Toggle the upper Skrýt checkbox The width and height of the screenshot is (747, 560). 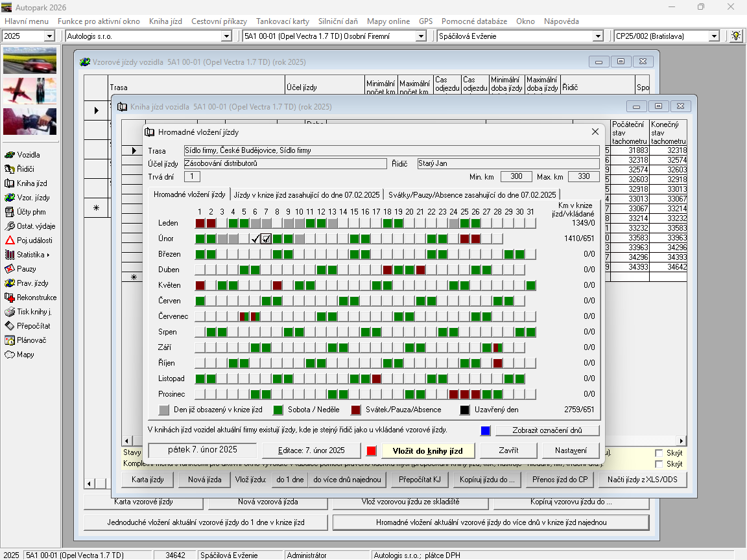click(x=659, y=453)
